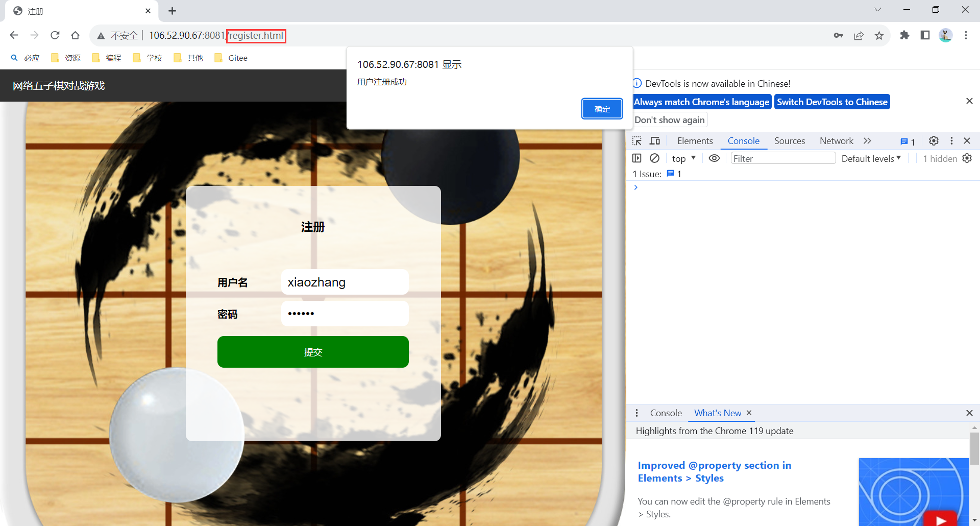Click the green 提交 submit button
The width and height of the screenshot is (980, 526).
313,352
